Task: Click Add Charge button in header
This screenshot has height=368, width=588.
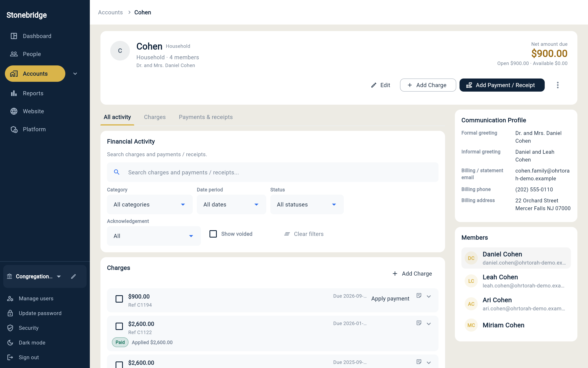Action: coord(428,85)
